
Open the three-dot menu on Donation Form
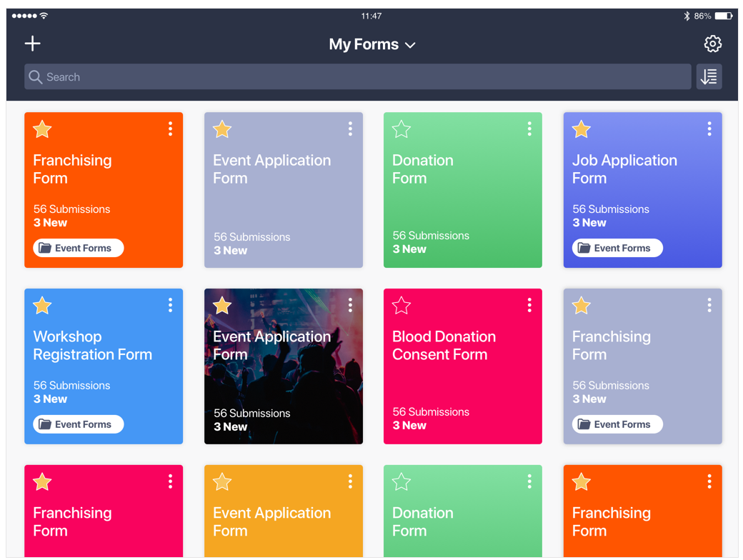[529, 129]
